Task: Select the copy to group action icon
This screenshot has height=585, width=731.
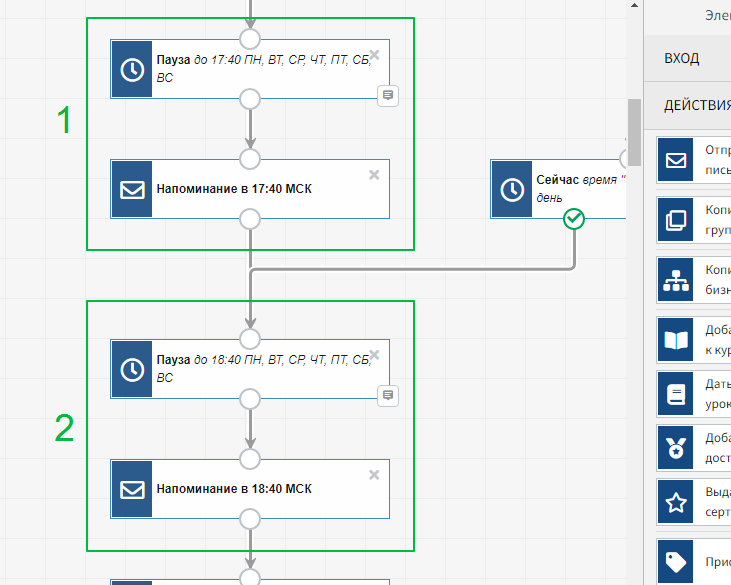Action: [676, 220]
